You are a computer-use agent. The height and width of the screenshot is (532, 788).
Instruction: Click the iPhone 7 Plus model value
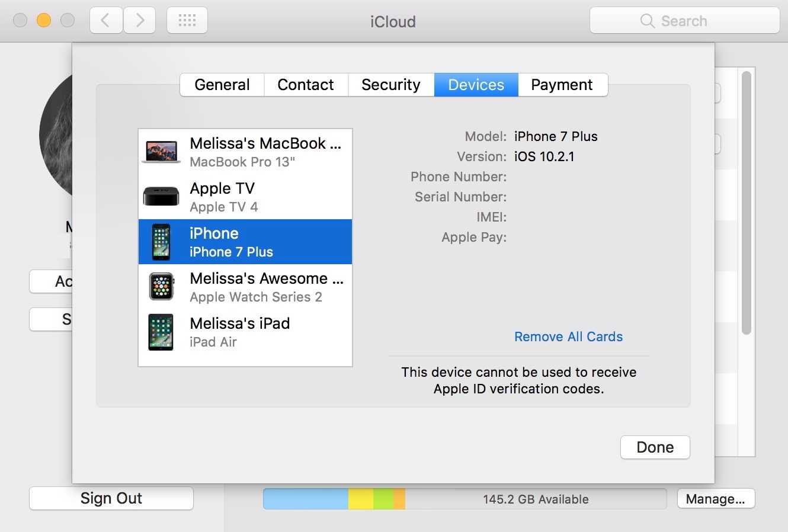point(556,136)
